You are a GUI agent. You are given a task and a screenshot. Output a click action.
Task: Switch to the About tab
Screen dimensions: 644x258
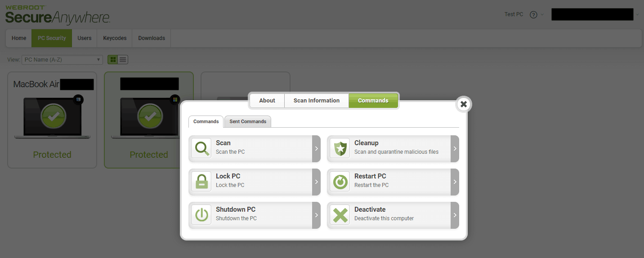pos(267,101)
